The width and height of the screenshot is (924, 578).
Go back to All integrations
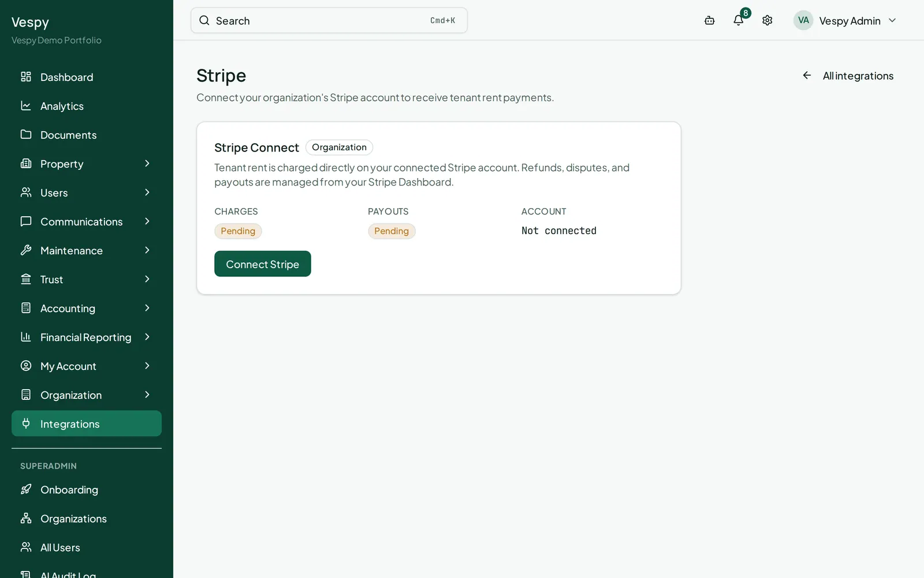[x=848, y=76]
